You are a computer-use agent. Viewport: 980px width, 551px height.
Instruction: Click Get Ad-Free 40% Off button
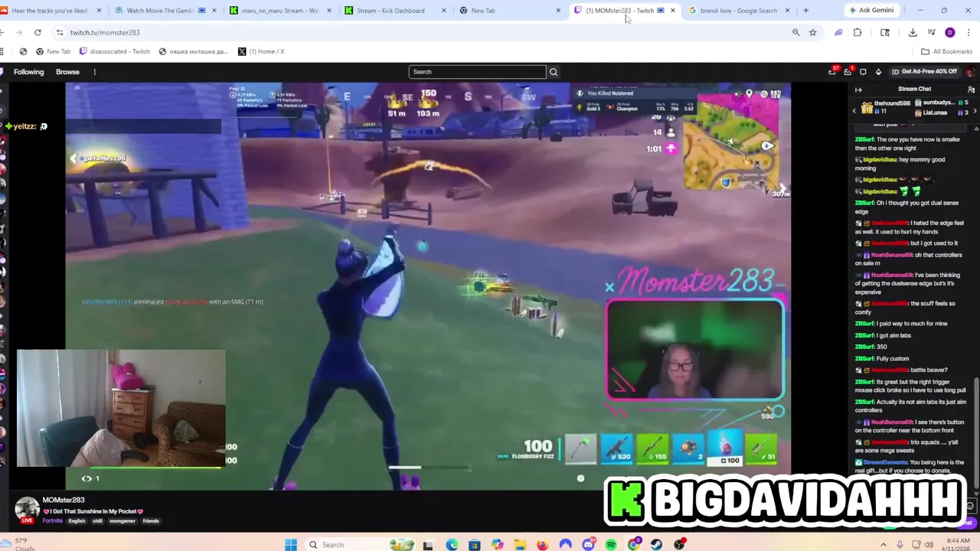coord(923,71)
